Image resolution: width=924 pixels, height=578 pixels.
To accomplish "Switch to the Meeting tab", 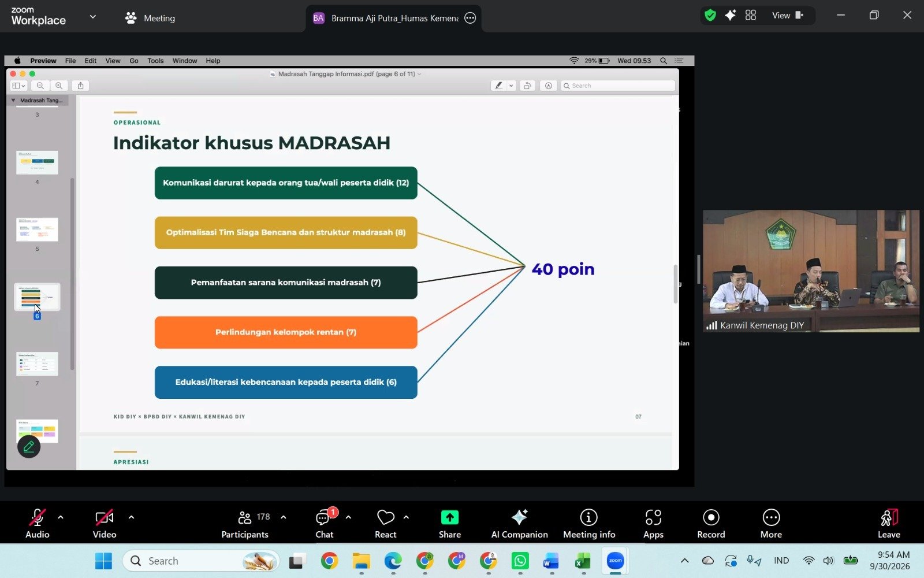I will click(150, 18).
